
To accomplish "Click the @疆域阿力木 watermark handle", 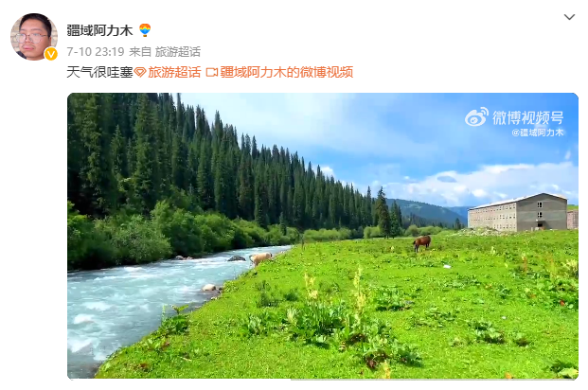I will point(538,133).
